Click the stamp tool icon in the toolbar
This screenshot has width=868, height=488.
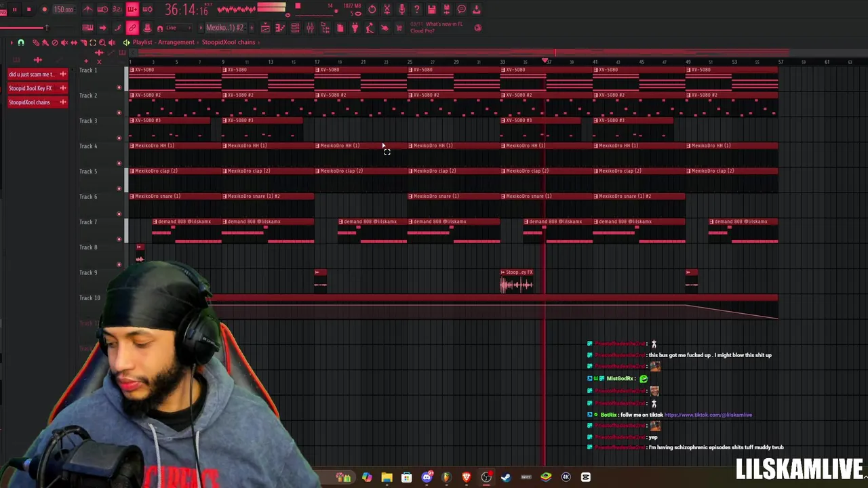point(147,28)
